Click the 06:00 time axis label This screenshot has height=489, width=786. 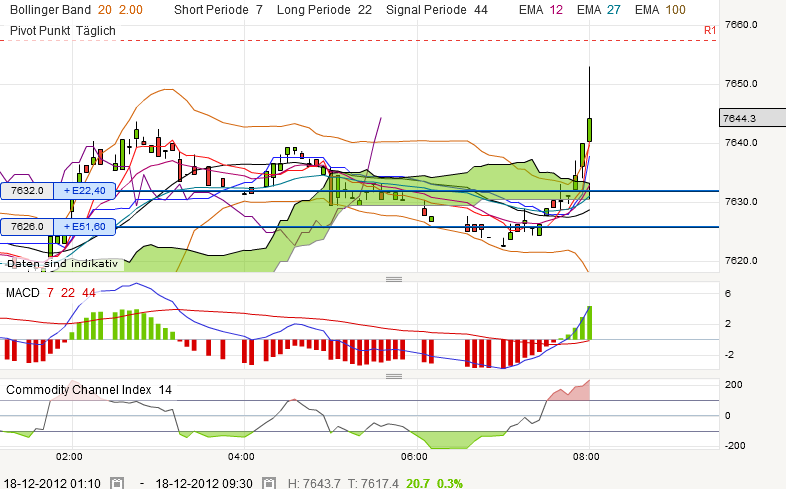(414, 456)
